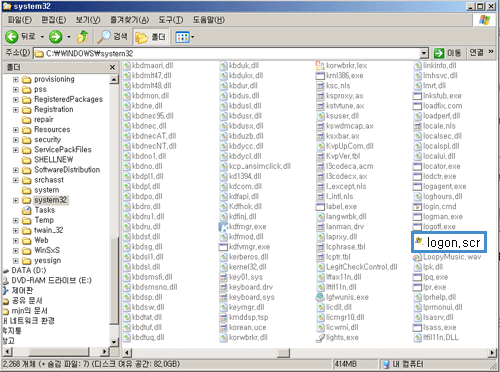Expand the RegisteredPackages folder node
The image size is (500, 372).
tap(16, 100)
